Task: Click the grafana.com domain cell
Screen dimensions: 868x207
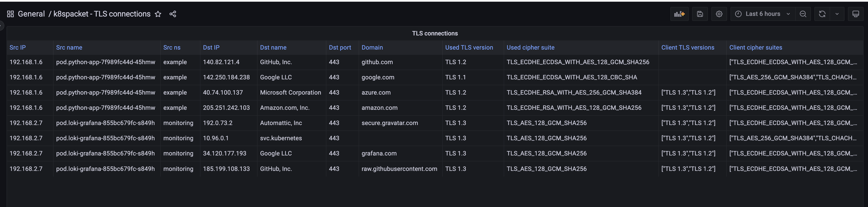Action: [x=400, y=153]
